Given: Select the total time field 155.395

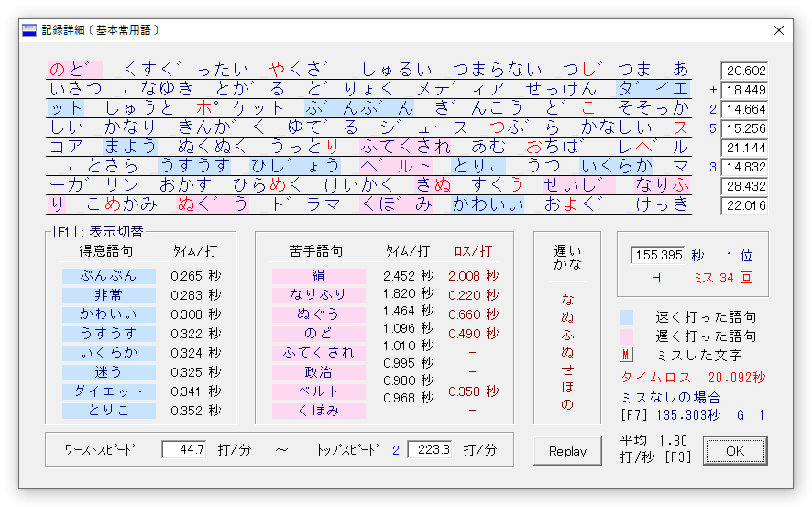Looking at the screenshot, I should [657, 255].
